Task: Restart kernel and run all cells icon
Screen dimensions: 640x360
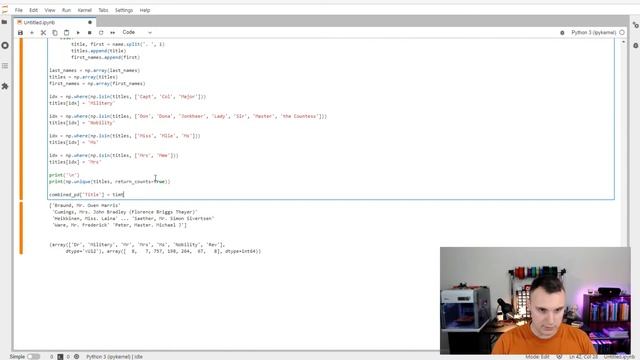Action: point(113,33)
